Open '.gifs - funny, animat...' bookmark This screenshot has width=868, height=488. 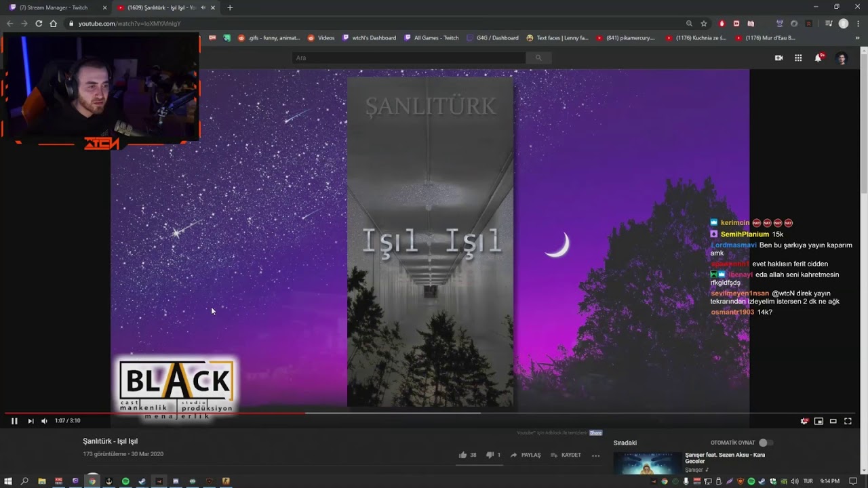pyautogui.click(x=269, y=38)
